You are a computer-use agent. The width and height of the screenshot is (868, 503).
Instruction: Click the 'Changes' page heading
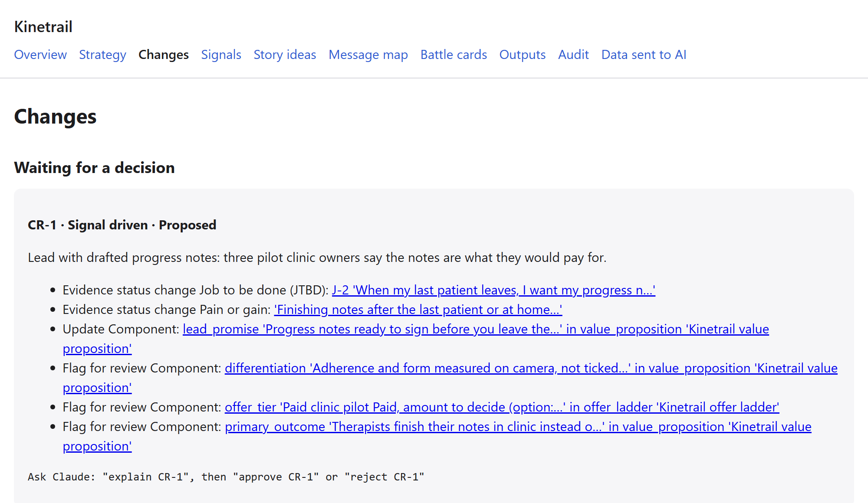[56, 117]
